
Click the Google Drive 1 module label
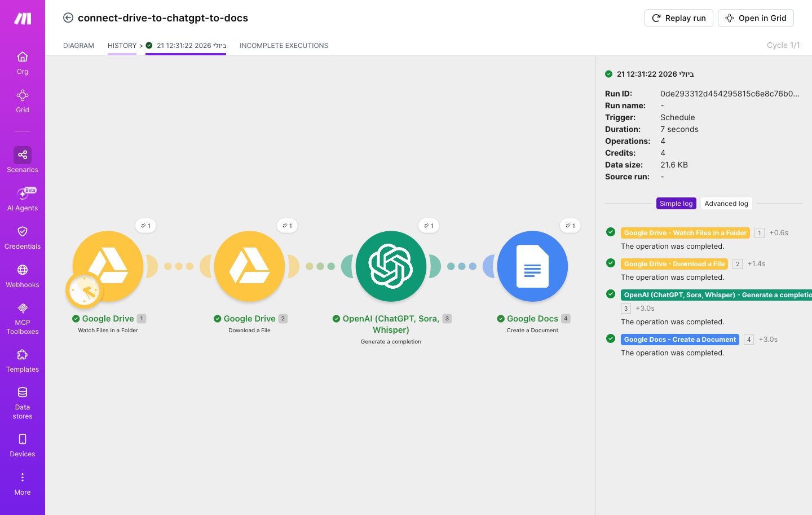[108, 319]
